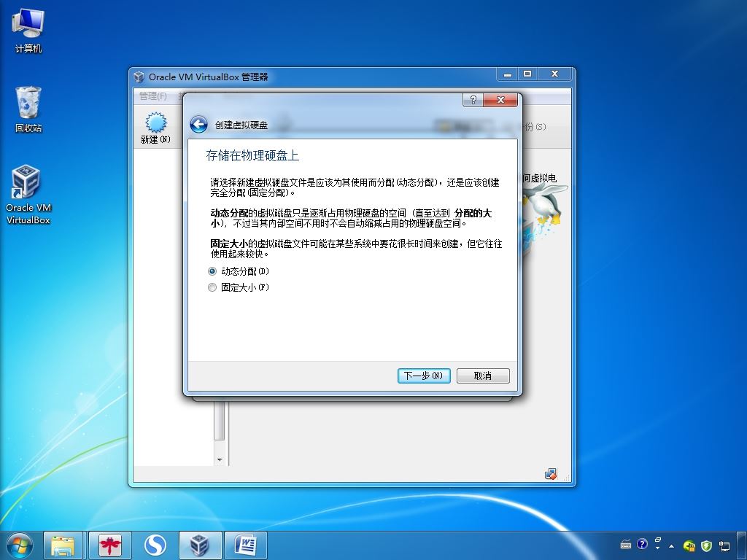Click the green shield security tray icon

click(x=706, y=545)
